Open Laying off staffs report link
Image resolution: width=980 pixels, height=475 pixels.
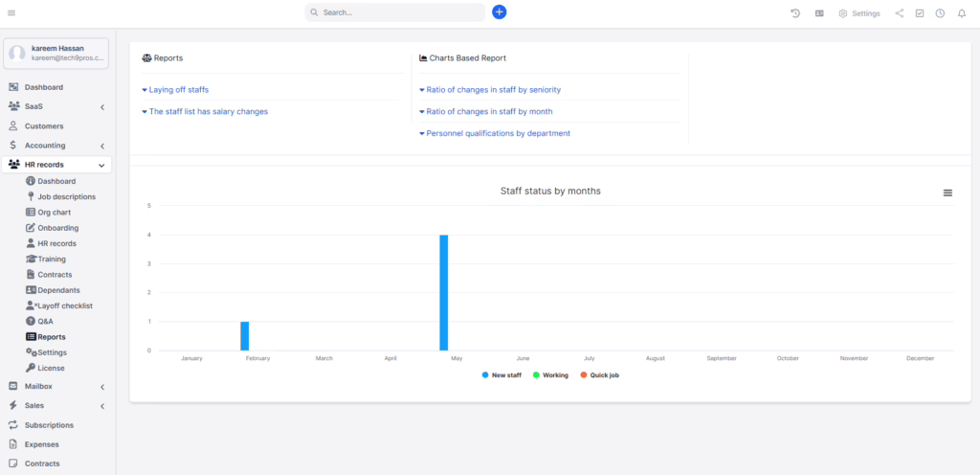(178, 90)
